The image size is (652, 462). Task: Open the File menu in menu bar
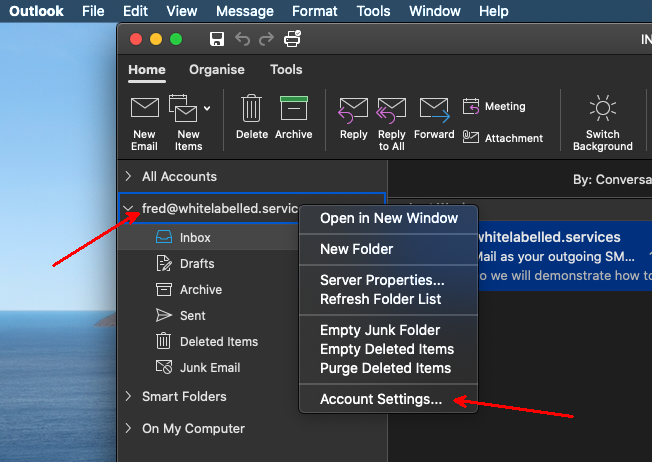coord(93,11)
